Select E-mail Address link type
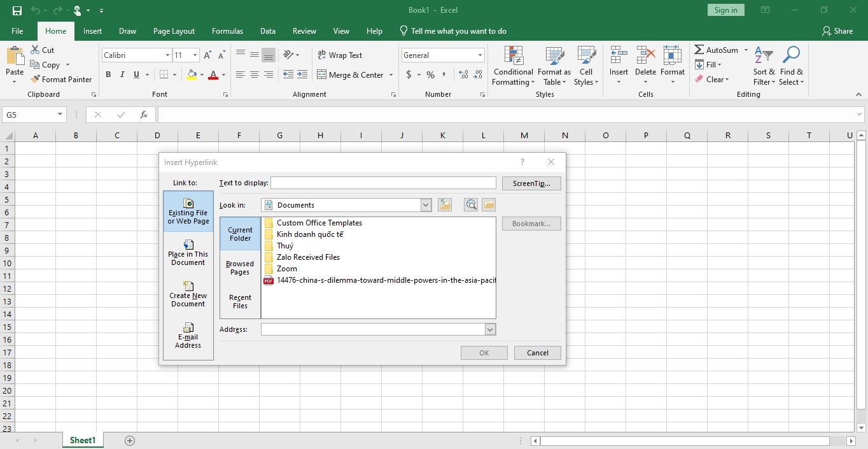This screenshot has height=449, width=868. click(x=188, y=336)
